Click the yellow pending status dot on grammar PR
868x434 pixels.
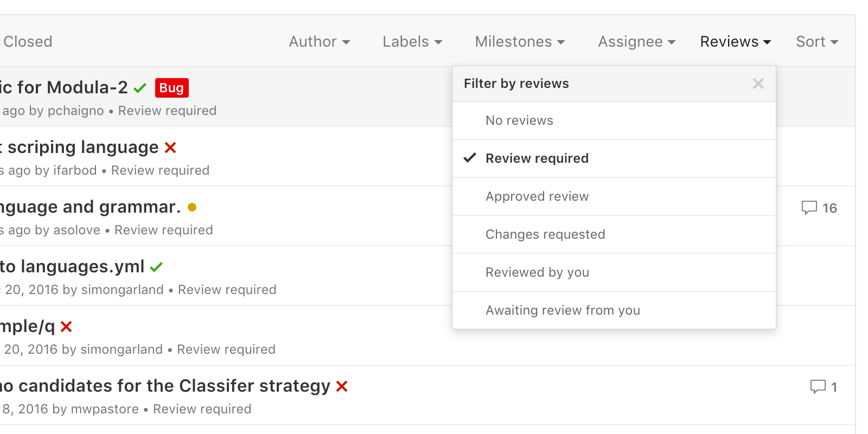(x=192, y=207)
